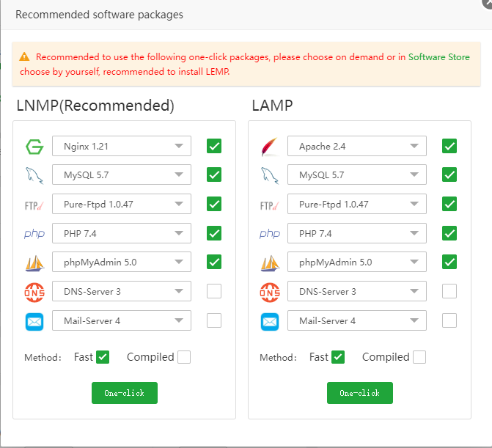Click the Mail-Server envelope icon in LAMP
This screenshot has height=448, width=492.
coord(270,322)
